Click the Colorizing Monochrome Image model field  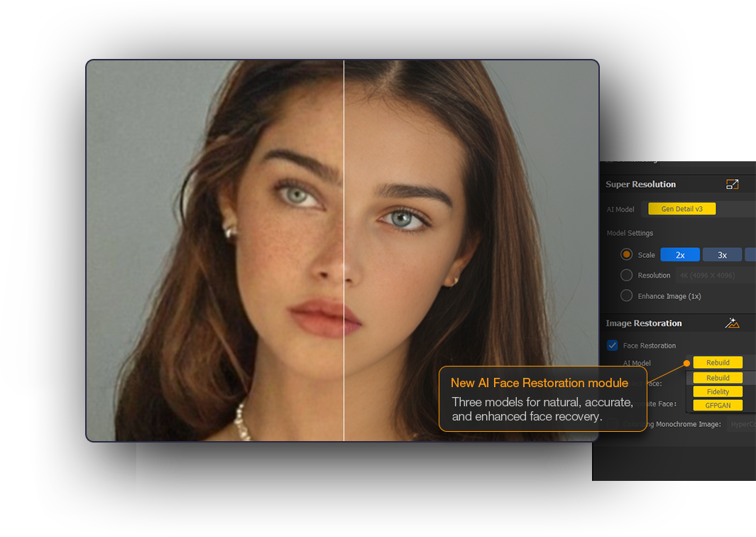click(741, 425)
